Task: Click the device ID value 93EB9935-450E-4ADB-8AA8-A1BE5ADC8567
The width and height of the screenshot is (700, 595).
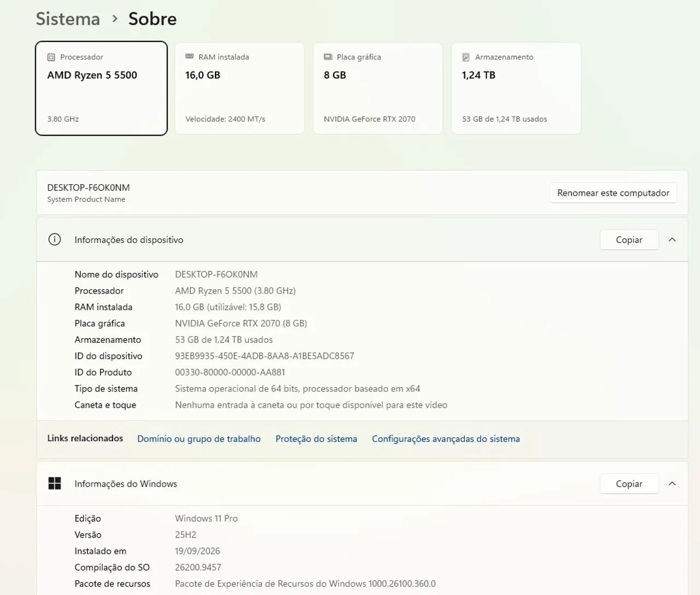Action: click(x=265, y=356)
